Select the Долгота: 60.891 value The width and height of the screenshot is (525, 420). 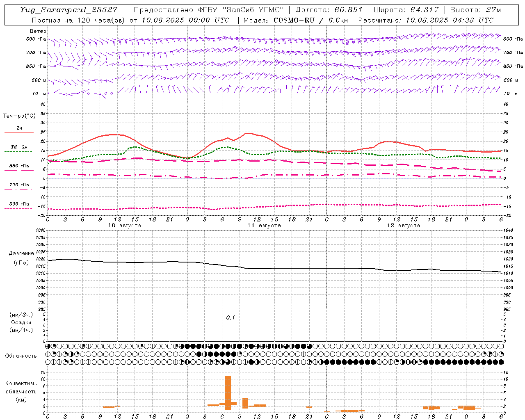click(329, 10)
